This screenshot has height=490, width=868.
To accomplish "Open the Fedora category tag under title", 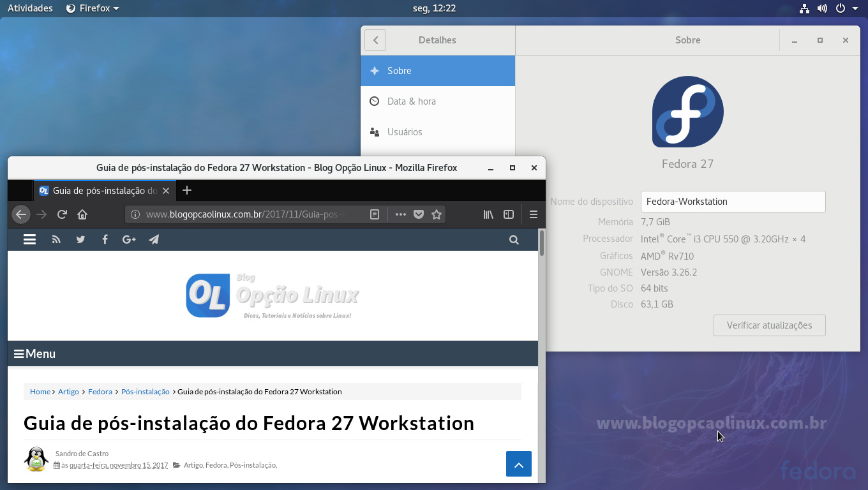I will [x=216, y=465].
